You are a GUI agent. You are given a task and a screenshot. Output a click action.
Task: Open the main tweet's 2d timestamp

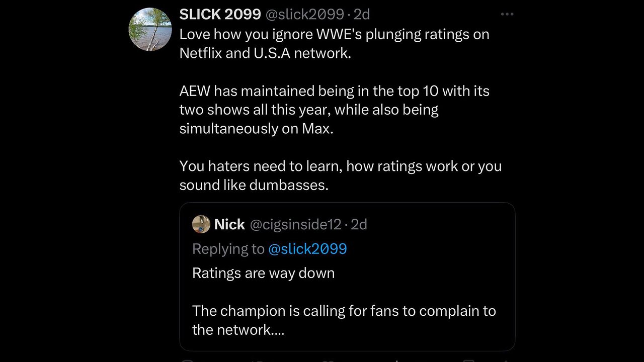(x=362, y=15)
